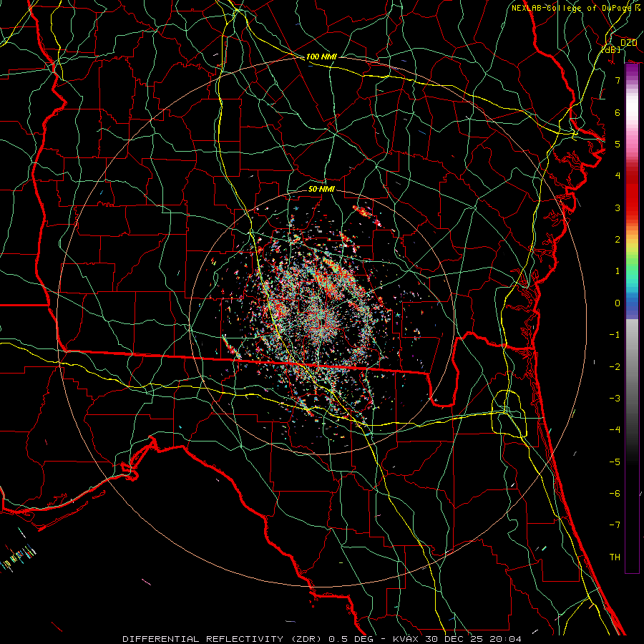Click the "1" value on the scale
Image resolution: width=644 pixels, height=644 pixels.
coord(618,271)
